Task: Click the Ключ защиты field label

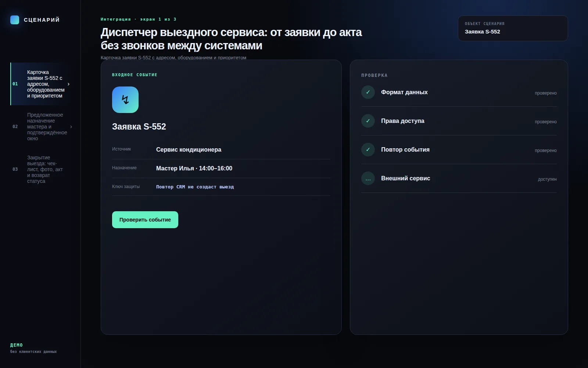Action: (126, 187)
